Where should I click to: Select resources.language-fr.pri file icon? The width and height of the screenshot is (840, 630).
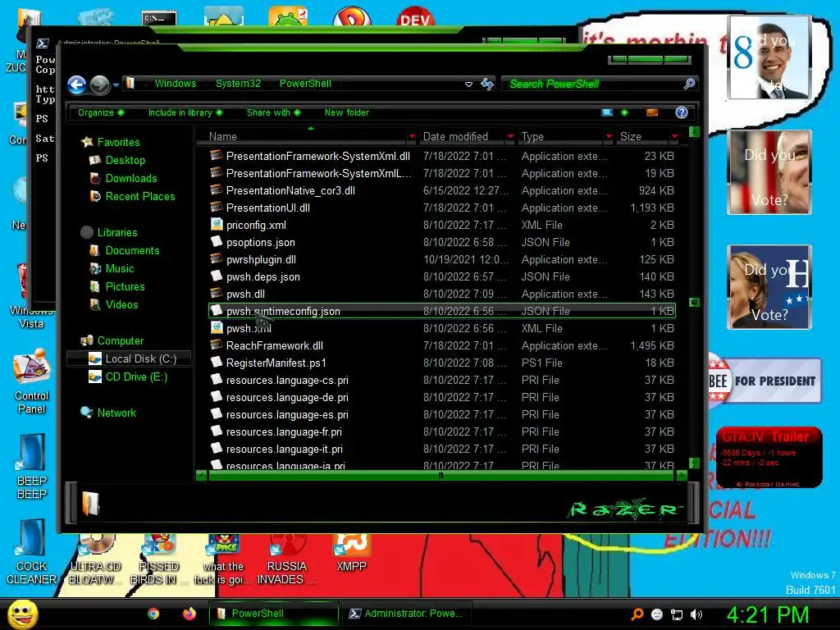pos(217,431)
